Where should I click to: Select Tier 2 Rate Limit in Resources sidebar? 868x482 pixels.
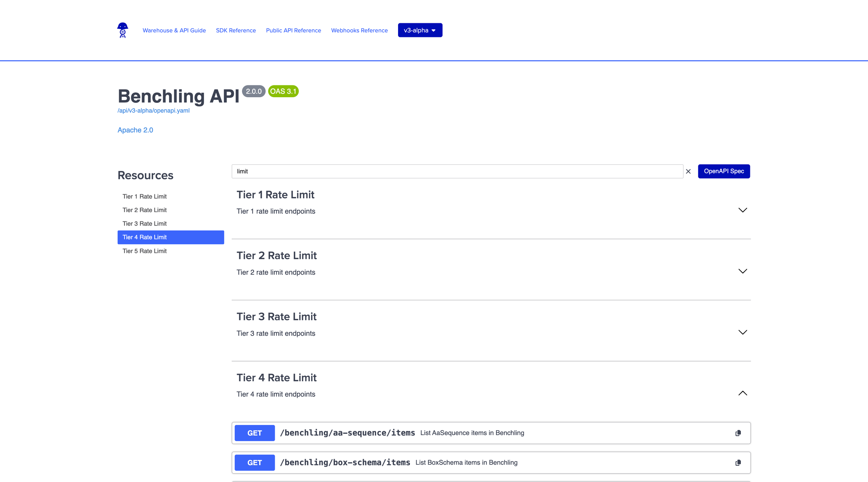tap(170, 210)
